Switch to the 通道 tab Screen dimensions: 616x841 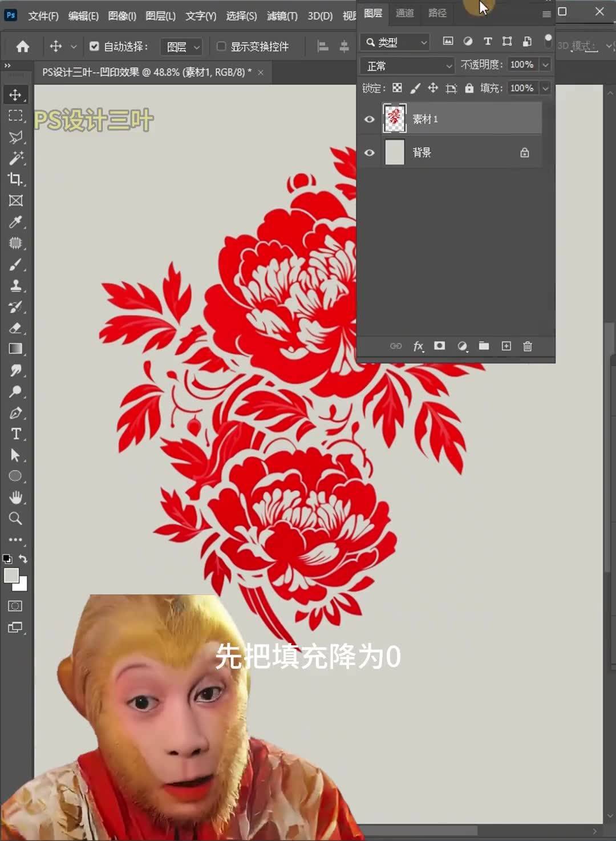tap(405, 14)
